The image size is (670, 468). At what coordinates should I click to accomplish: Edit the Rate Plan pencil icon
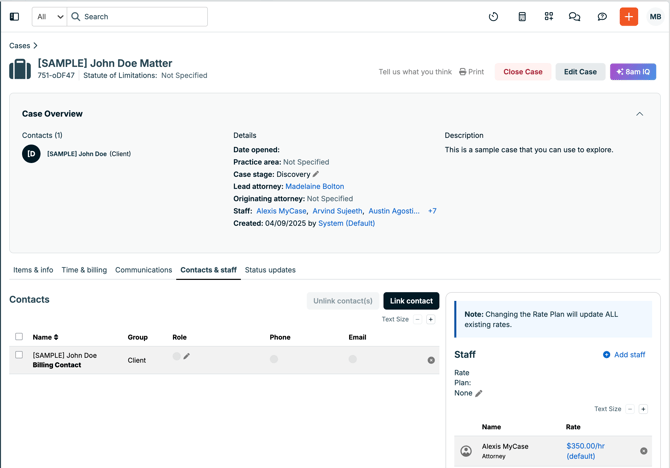479,393
